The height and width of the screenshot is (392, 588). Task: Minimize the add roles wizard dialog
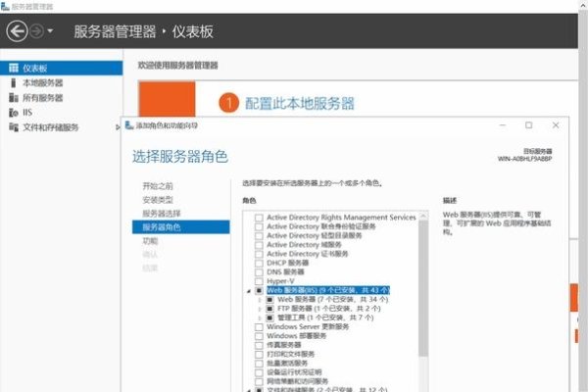point(503,124)
